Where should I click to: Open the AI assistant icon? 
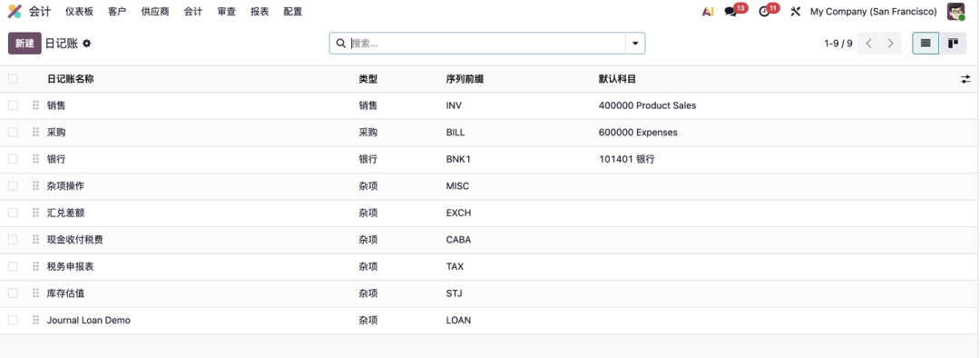click(x=708, y=11)
